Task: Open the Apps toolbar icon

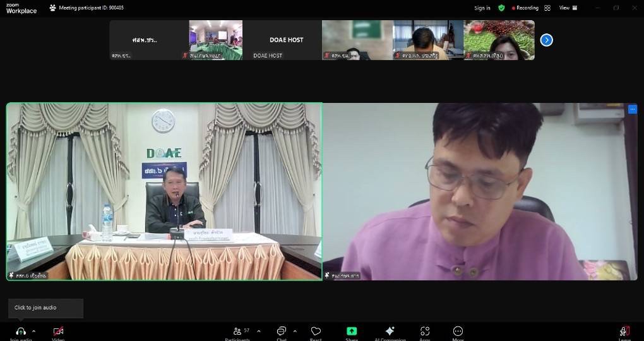Action: click(x=425, y=332)
